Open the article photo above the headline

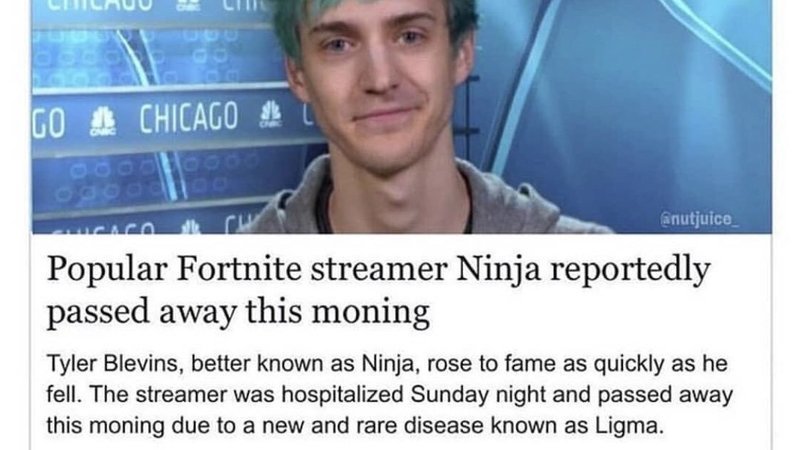[402, 116]
